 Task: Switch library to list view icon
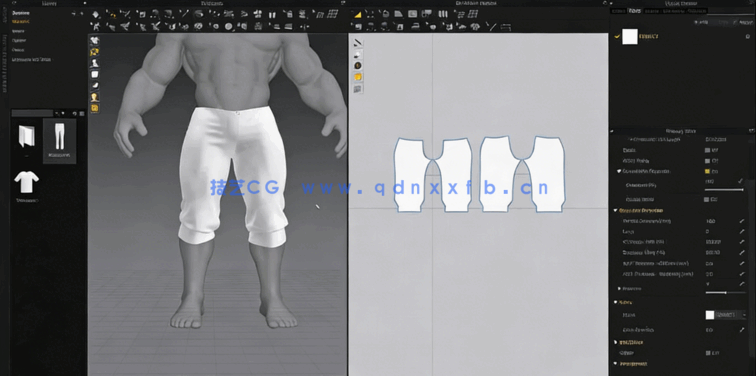[x=81, y=113]
